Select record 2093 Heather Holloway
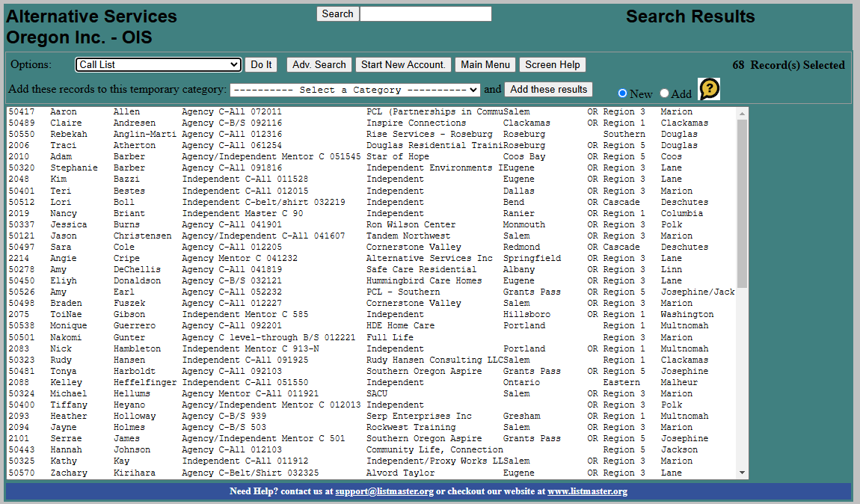The width and height of the screenshot is (860, 504). coord(372,417)
